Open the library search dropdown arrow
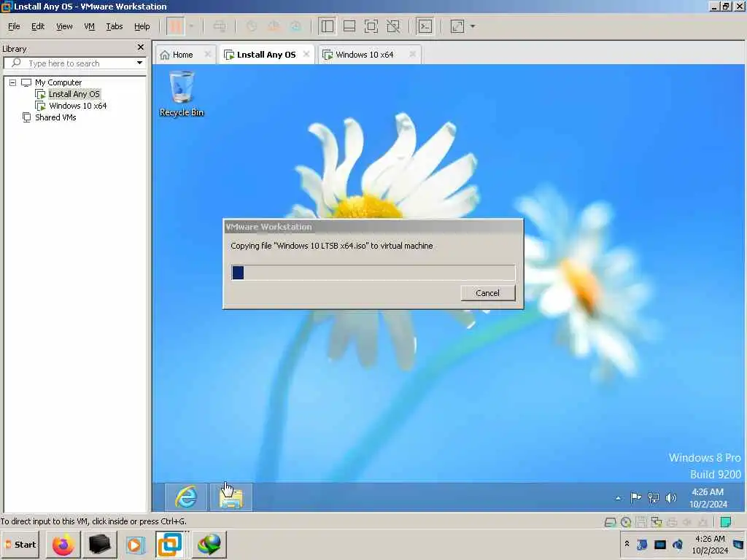Viewport: 747px width, 560px height. 139,63
